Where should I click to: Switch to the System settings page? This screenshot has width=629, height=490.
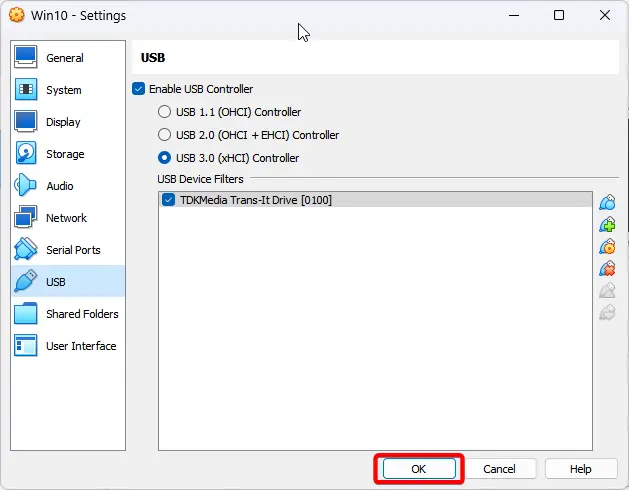68,89
